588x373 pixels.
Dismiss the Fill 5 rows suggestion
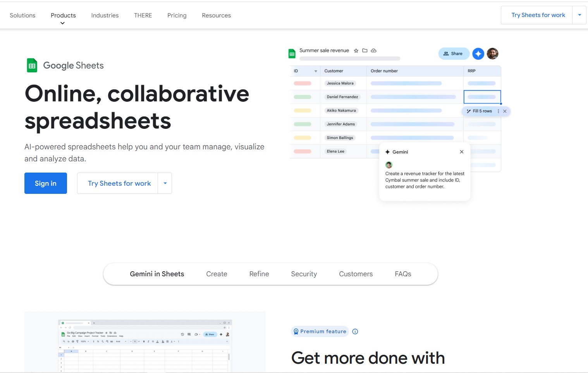click(505, 111)
